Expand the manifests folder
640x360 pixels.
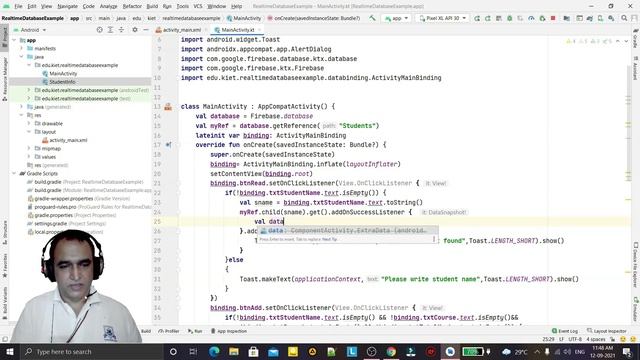pyautogui.click(x=22, y=48)
